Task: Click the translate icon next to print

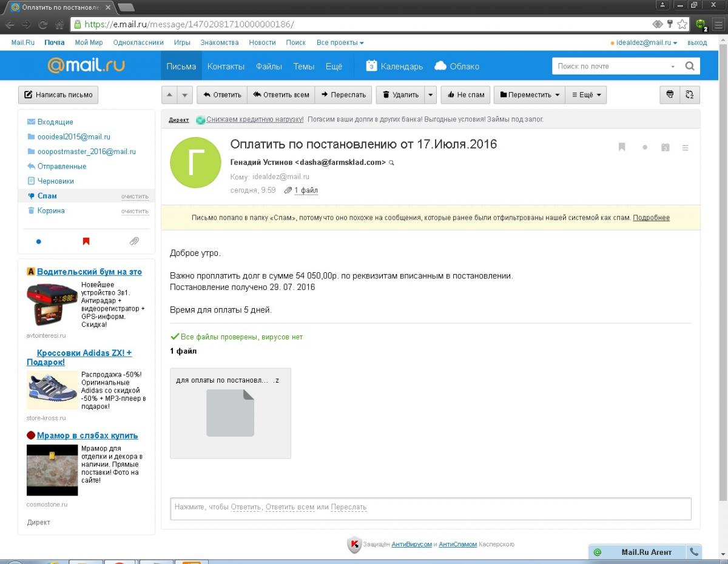Action: pos(690,95)
